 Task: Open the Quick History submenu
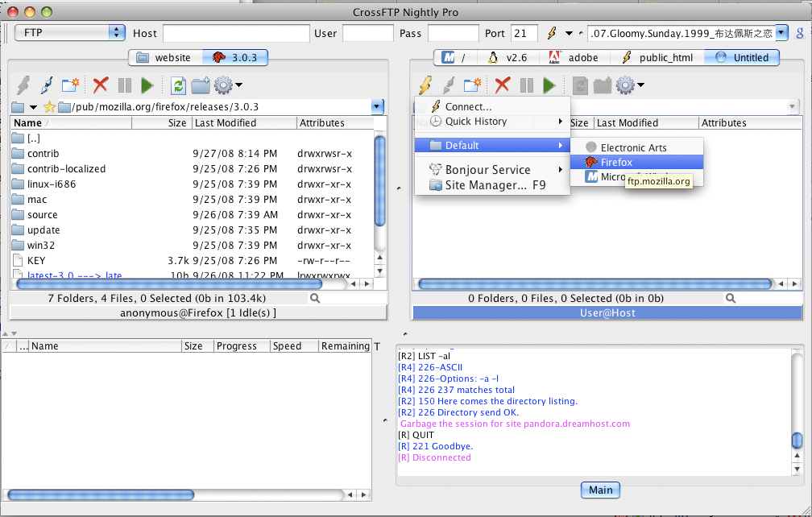tap(492, 121)
